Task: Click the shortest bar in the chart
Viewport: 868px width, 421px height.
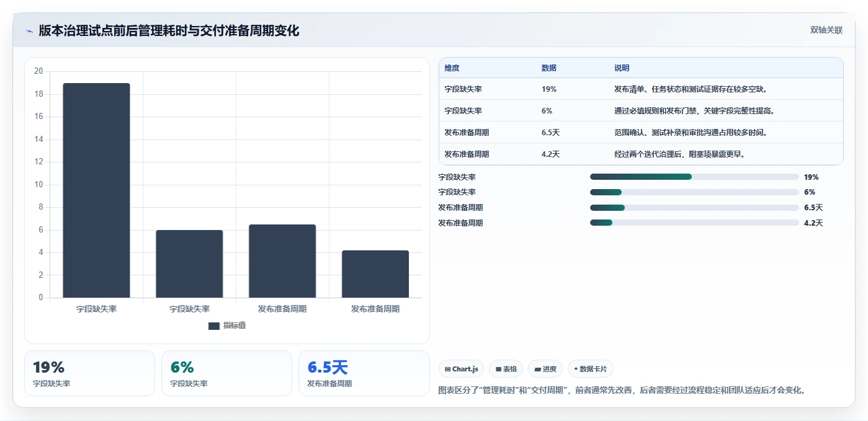Action: pyautogui.click(x=375, y=274)
